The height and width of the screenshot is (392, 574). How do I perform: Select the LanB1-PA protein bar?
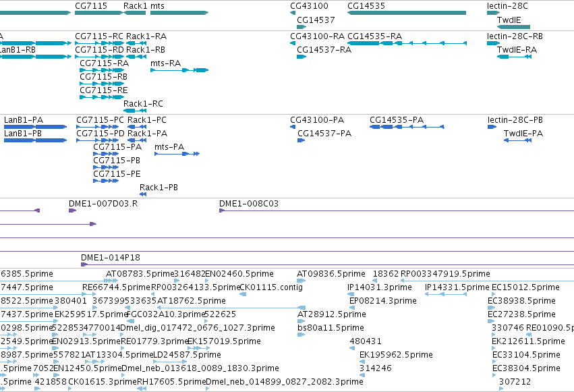(36, 127)
